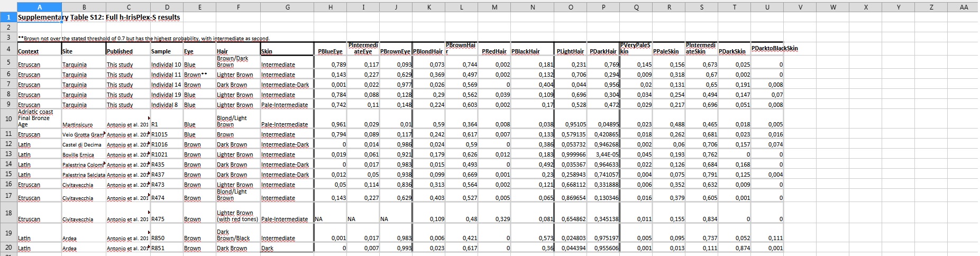Select the 'Individual 14' sample cell

tap(166, 85)
